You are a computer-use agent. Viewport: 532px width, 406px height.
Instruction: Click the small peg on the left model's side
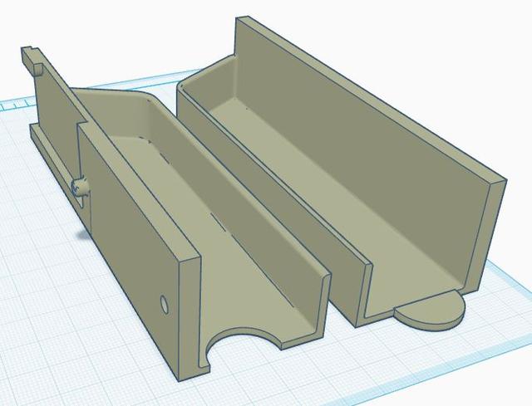coord(80,188)
